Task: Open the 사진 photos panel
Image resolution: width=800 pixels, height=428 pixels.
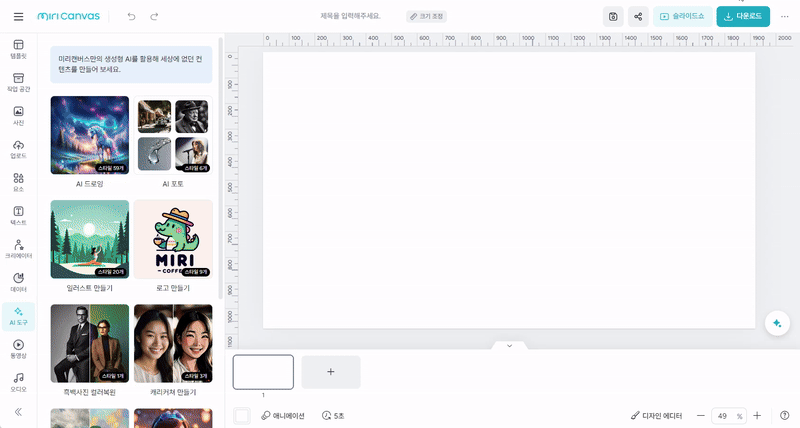Action: coord(18,116)
